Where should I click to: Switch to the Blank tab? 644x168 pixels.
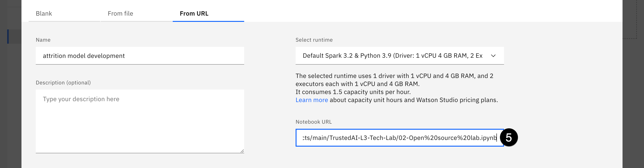pyautogui.click(x=44, y=13)
